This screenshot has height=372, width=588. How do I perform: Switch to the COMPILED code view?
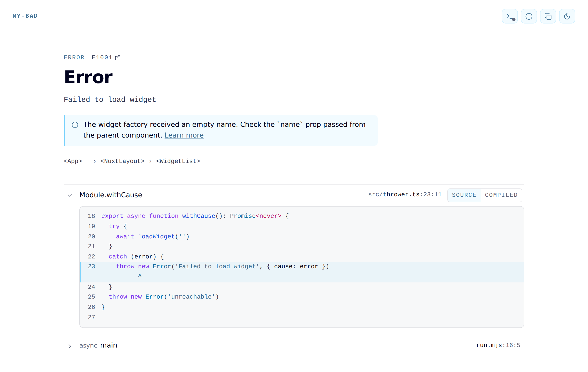(x=501, y=195)
